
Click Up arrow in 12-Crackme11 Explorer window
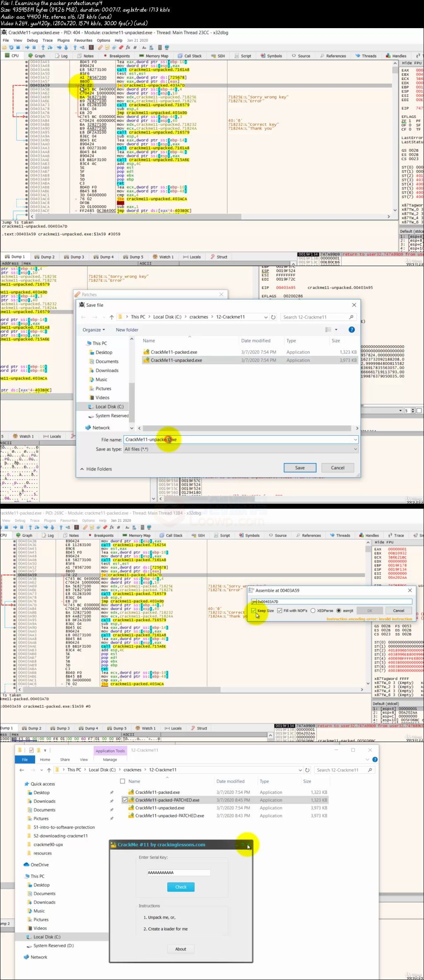(49, 770)
